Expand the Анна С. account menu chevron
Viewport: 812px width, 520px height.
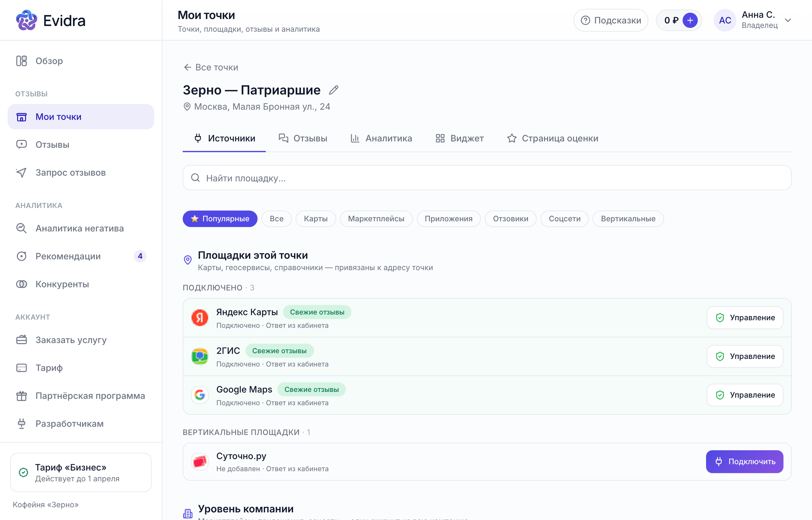(x=788, y=20)
